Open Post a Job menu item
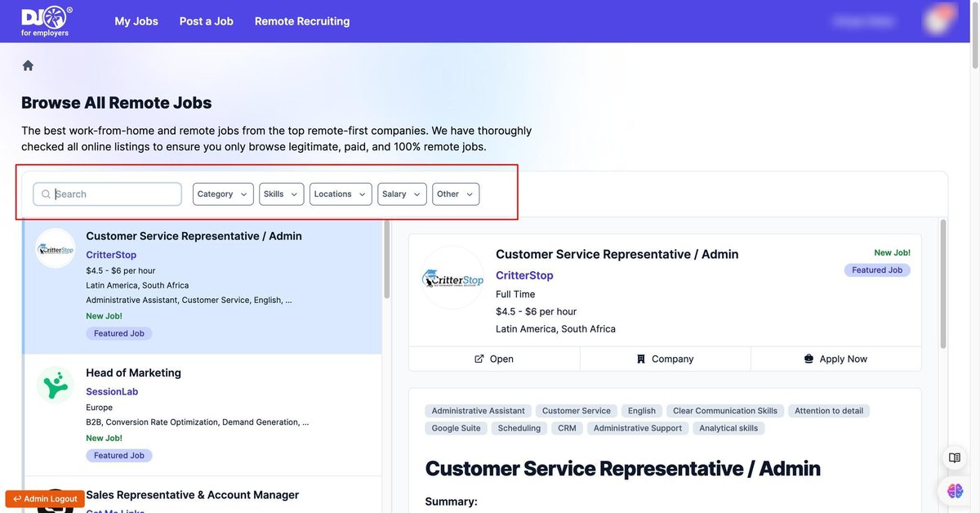980x513 pixels. coord(207,21)
